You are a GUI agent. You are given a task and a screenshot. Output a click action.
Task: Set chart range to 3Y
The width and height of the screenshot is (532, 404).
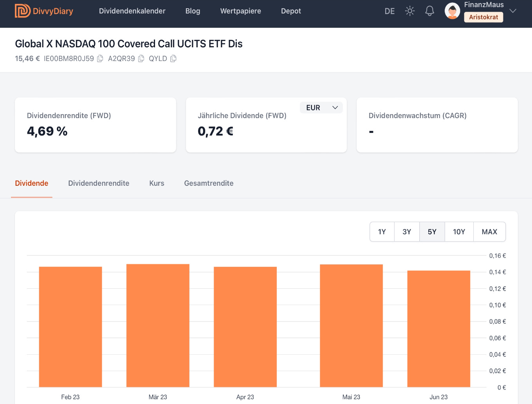407,232
